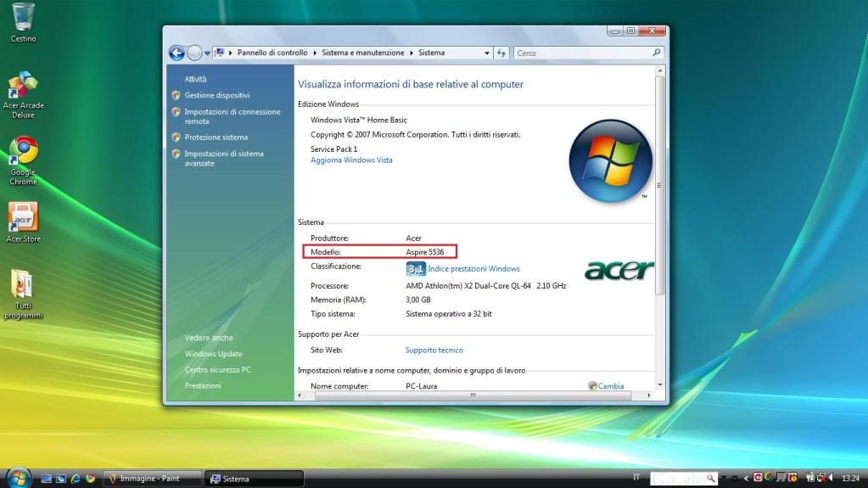
Task: Click the search magnifier icon
Action: click(657, 53)
